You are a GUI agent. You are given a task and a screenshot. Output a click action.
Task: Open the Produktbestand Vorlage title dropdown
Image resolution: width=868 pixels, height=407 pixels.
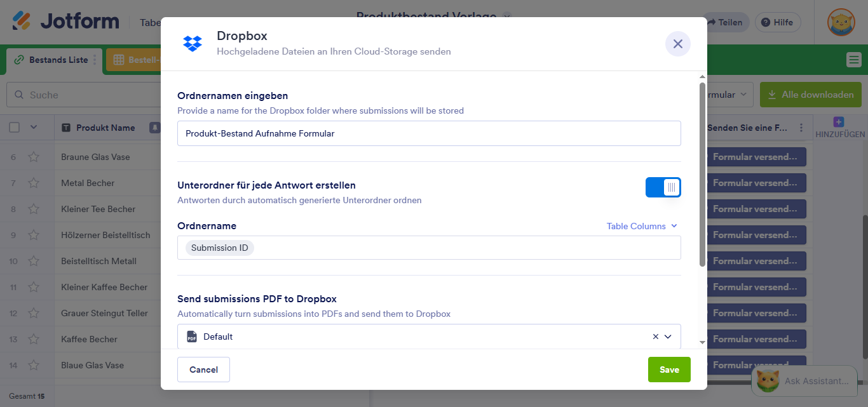(x=506, y=15)
